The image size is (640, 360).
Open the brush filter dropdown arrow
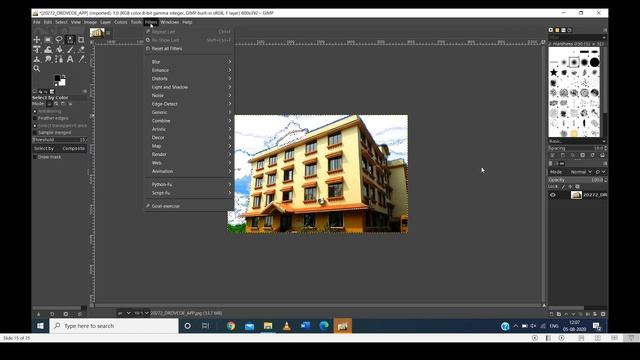tap(604, 37)
